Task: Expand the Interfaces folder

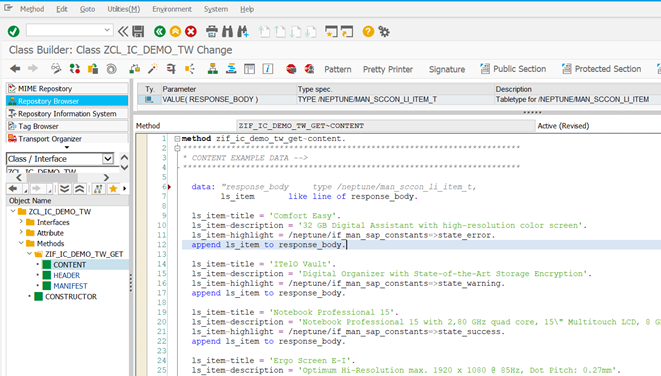Action: coord(21,221)
